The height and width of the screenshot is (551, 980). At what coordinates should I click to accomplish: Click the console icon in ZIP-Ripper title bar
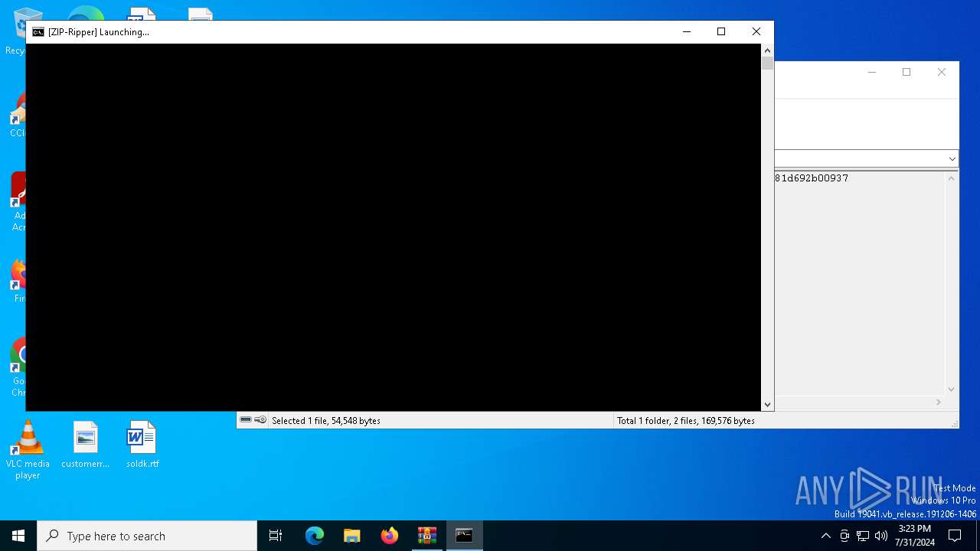click(38, 32)
